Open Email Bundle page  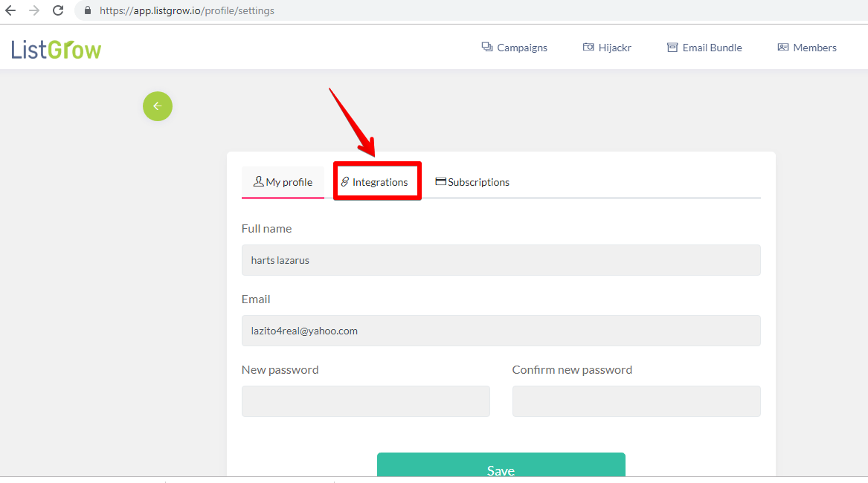click(704, 48)
